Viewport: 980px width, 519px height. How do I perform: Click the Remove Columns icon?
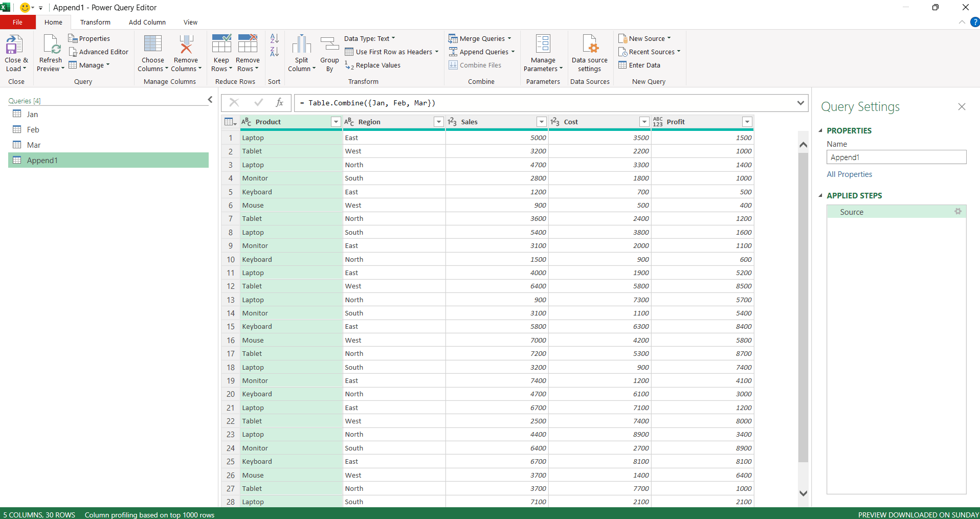[x=186, y=44]
